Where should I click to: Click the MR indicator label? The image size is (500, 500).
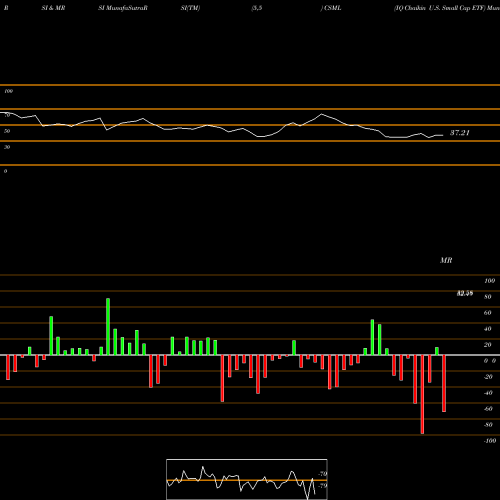446,260
